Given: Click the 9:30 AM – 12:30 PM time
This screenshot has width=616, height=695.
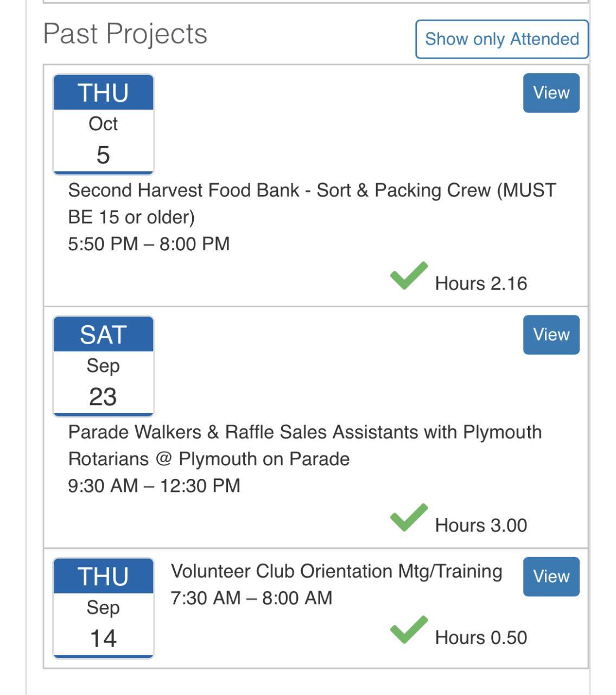Looking at the screenshot, I should pyautogui.click(x=154, y=485).
